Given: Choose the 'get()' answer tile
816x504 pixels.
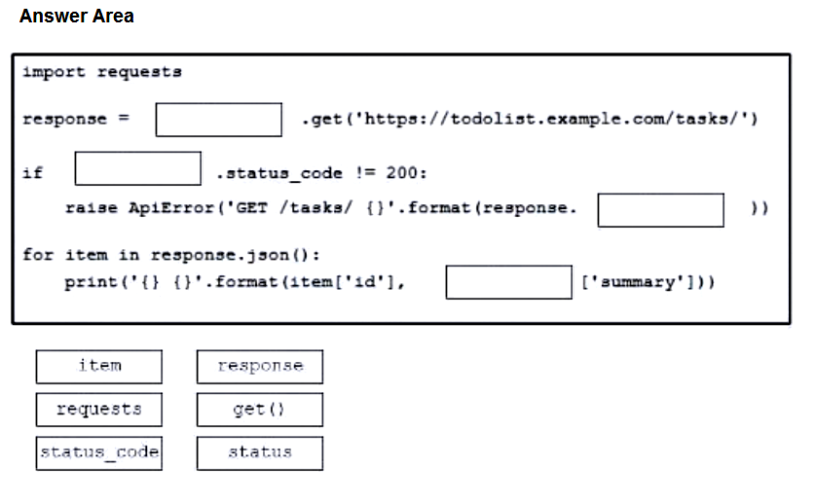Looking at the screenshot, I should pyautogui.click(x=260, y=410).
